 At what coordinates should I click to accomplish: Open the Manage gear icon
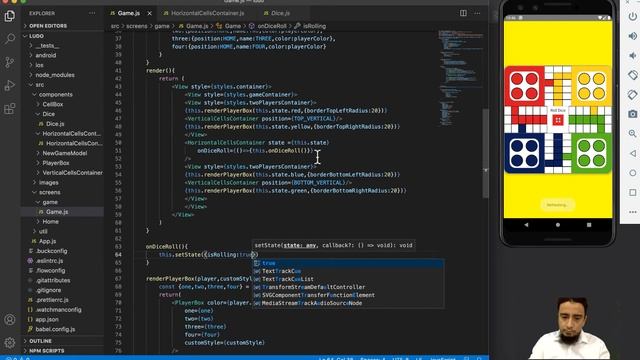click(10, 342)
